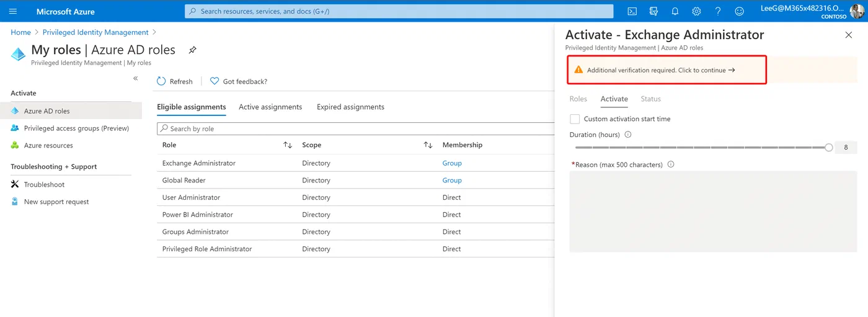Enable Custom activation start time checkbox
Screen dimensions: 868x317
pyautogui.click(x=575, y=118)
